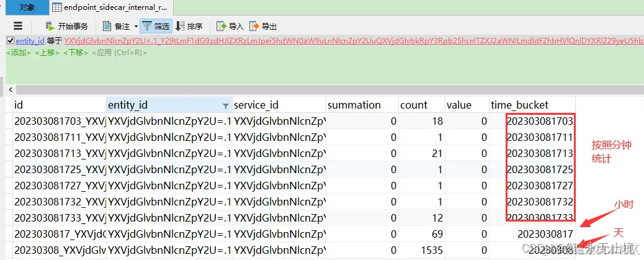
Task: Select id cell 202303081732_YXVj
Action: [x=60, y=202]
